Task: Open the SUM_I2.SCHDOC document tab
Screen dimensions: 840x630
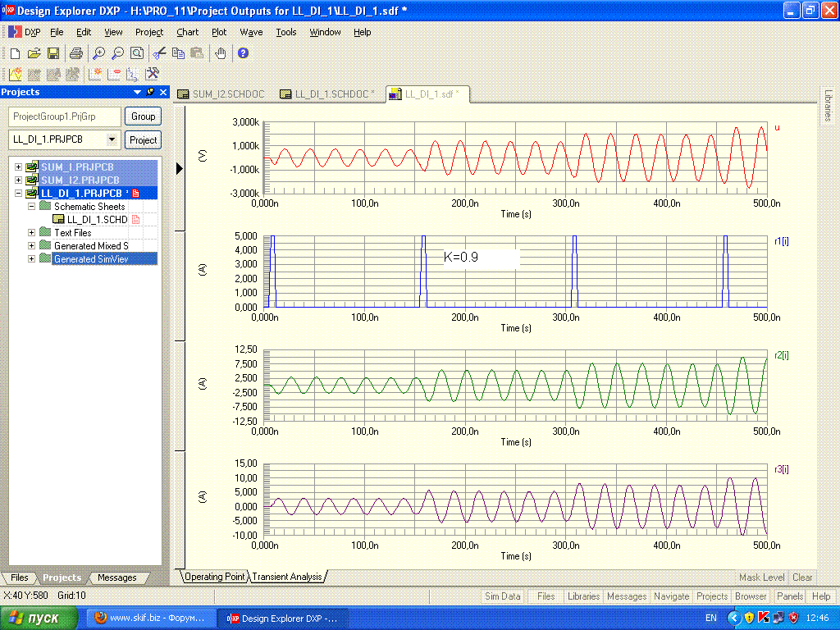Action: pyautogui.click(x=221, y=94)
